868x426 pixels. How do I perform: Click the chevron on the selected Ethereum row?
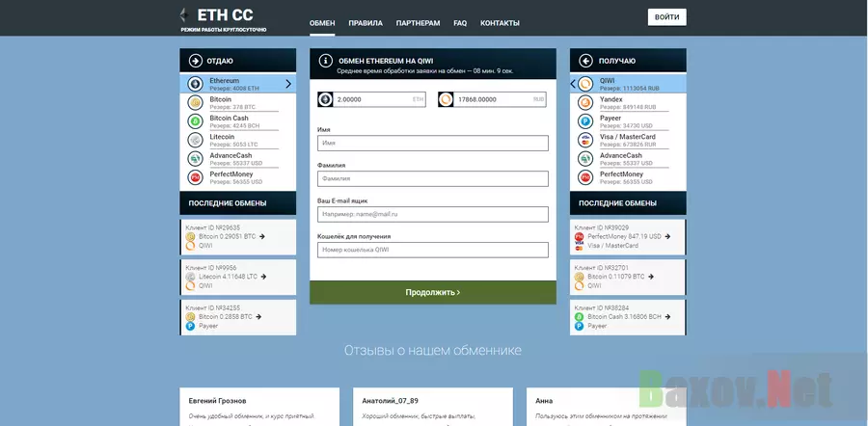(x=288, y=84)
